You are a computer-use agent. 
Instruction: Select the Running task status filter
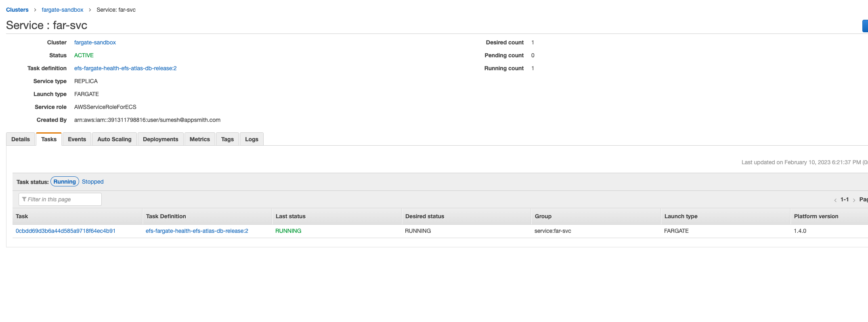click(x=65, y=182)
